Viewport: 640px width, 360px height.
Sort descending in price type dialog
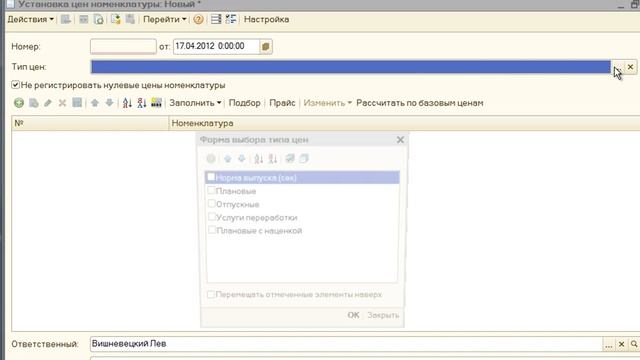pyautogui.click(x=273, y=159)
